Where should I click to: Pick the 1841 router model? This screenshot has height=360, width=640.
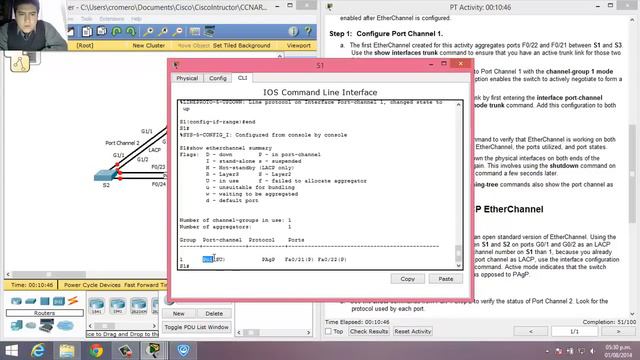pyautogui.click(x=97, y=306)
